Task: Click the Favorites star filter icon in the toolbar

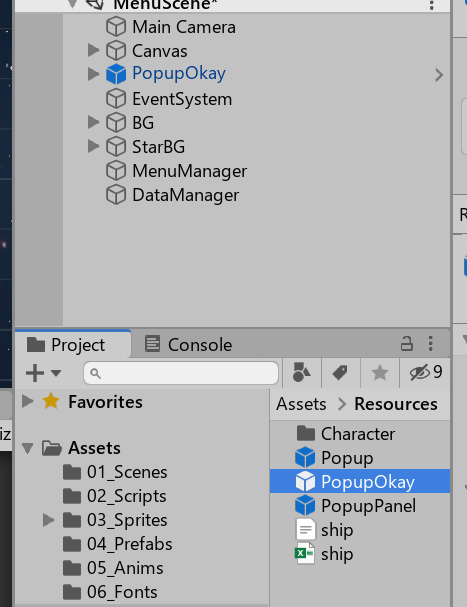Action: point(379,373)
